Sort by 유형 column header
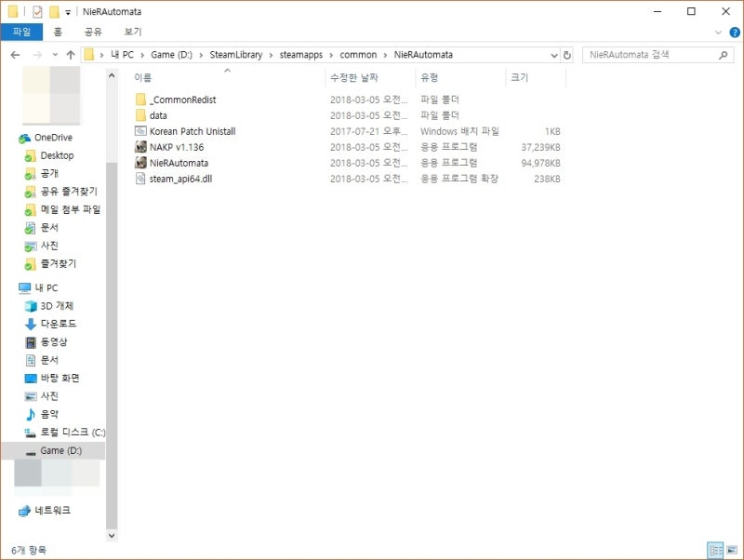Viewport: 744px width, 560px height. pyautogui.click(x=430, y=77)
